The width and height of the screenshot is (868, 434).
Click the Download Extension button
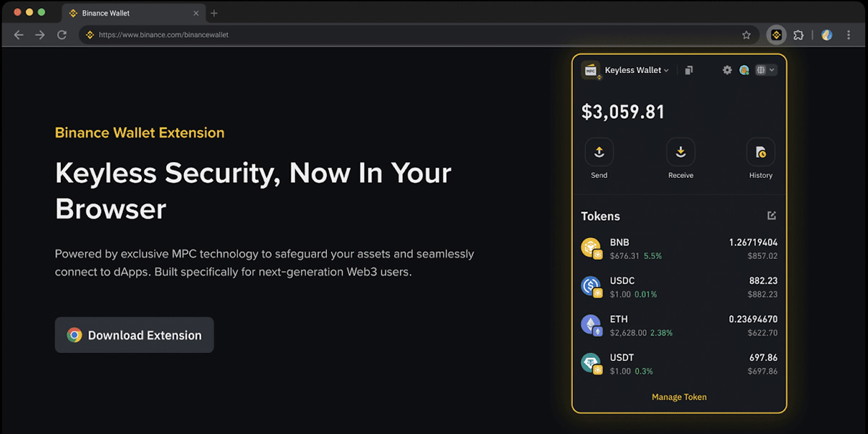135,335
